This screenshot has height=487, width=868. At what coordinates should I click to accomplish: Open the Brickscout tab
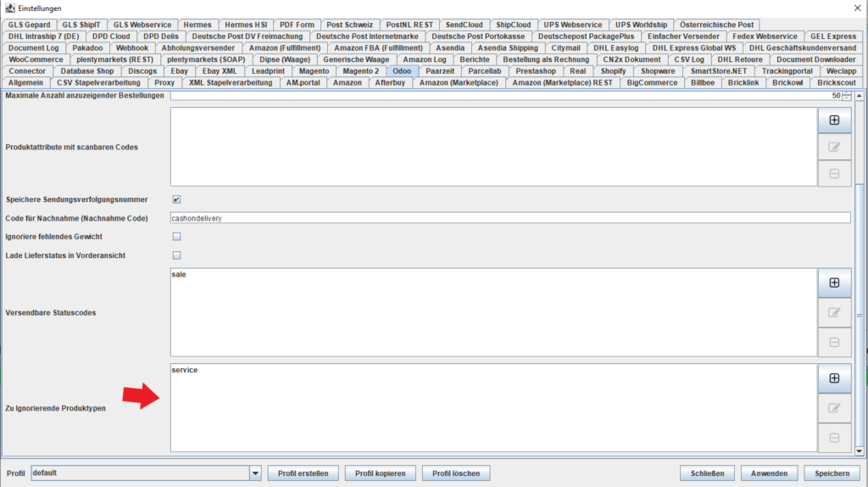click(x=836, y=82)
